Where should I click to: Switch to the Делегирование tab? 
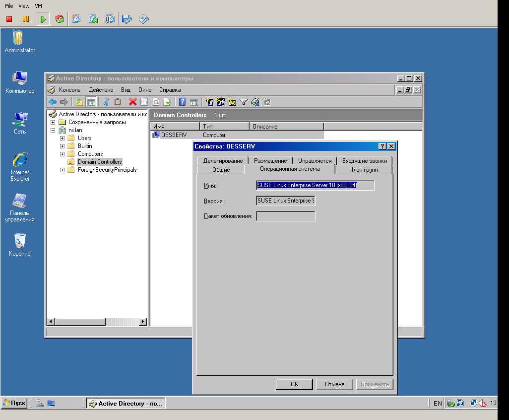coord(223,161)
